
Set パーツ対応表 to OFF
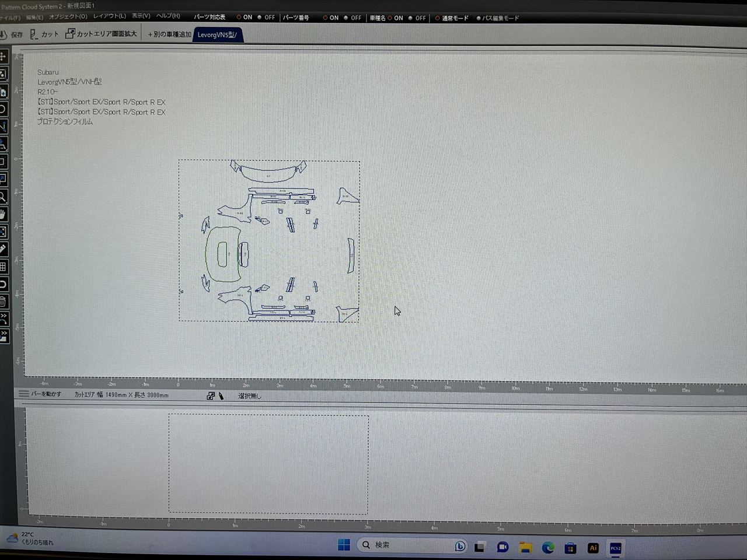coord(266,17)
